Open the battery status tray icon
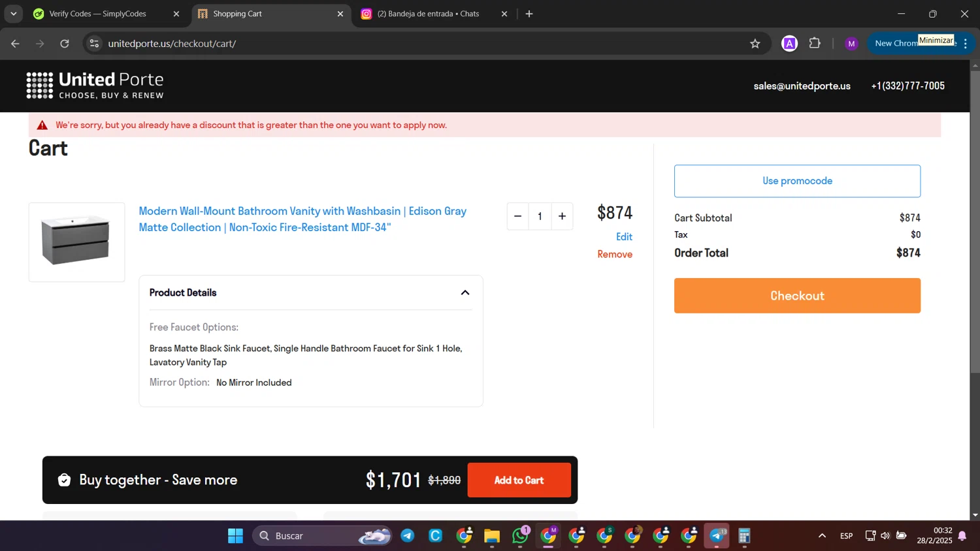Screen dimensions: 980x551 pos(902,536)
